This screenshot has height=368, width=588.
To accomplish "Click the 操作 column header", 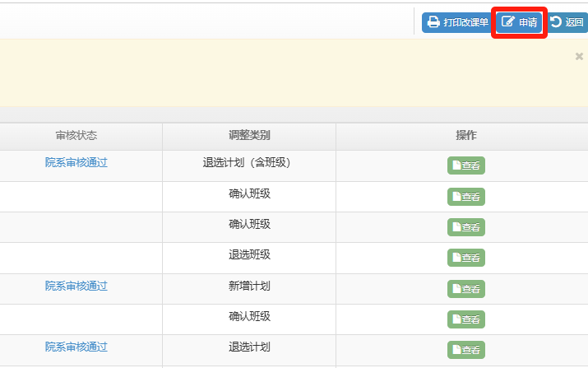I will 466,136.
